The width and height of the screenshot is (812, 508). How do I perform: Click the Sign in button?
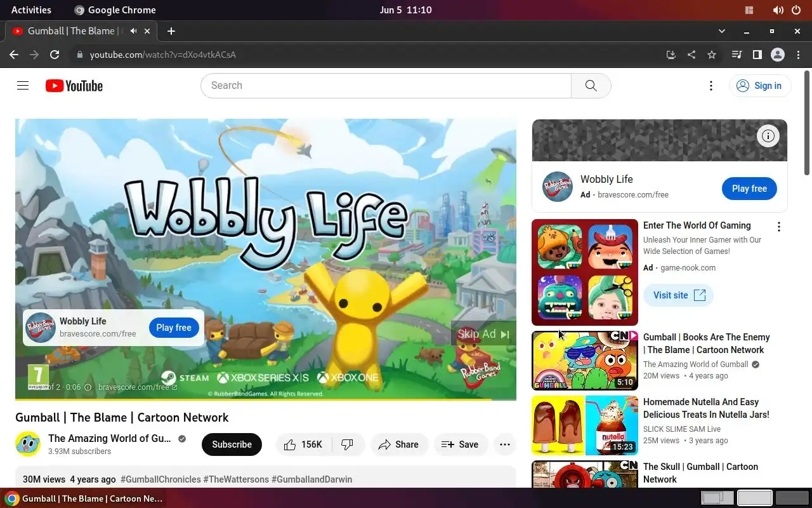click(760, 86)
